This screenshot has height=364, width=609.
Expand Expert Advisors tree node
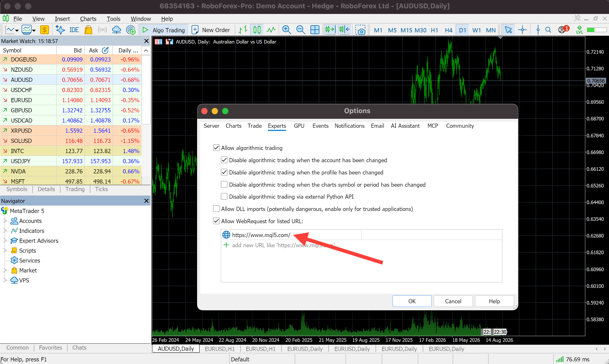(x=5, y=241)
